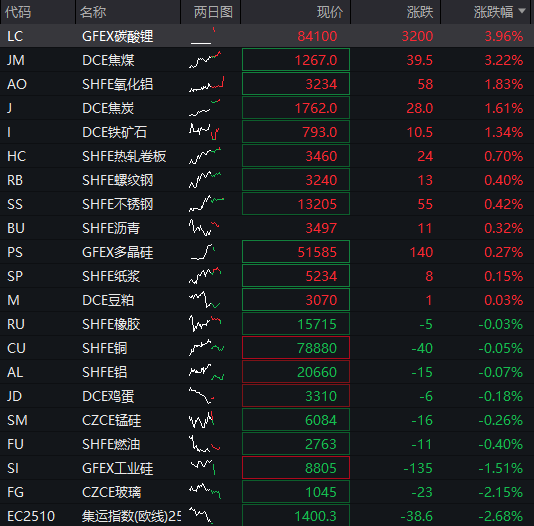Click the DCE焦炭 name

(108, 108)
